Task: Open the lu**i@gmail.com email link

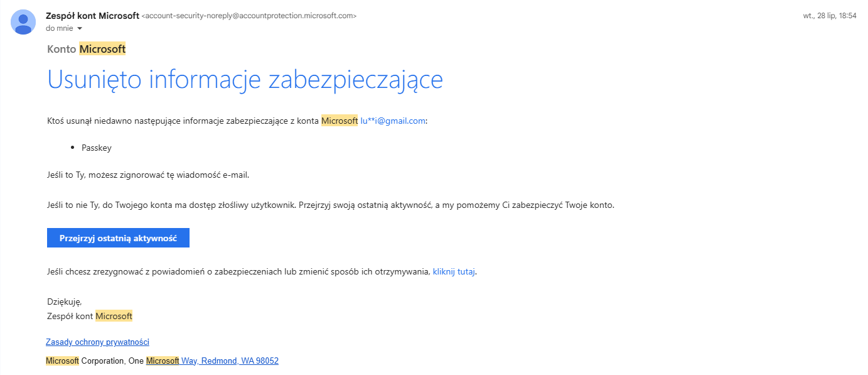Action: coord(394,121)
